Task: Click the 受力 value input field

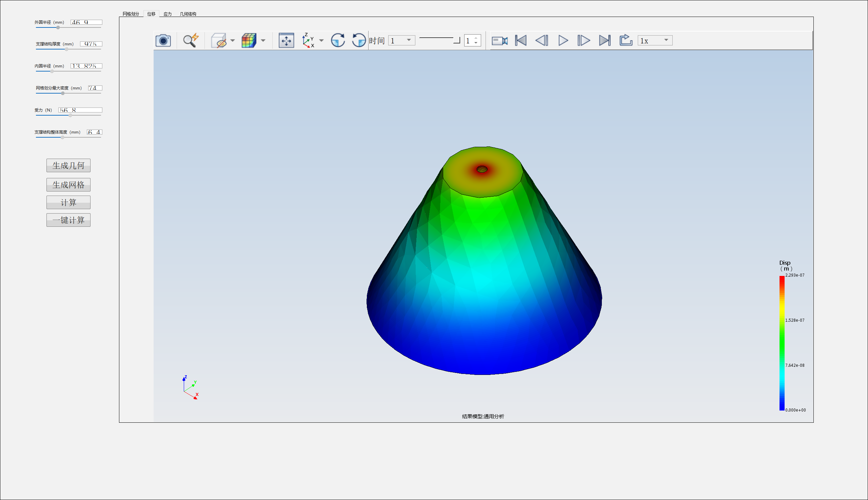Action: click(x=80, y=110)
